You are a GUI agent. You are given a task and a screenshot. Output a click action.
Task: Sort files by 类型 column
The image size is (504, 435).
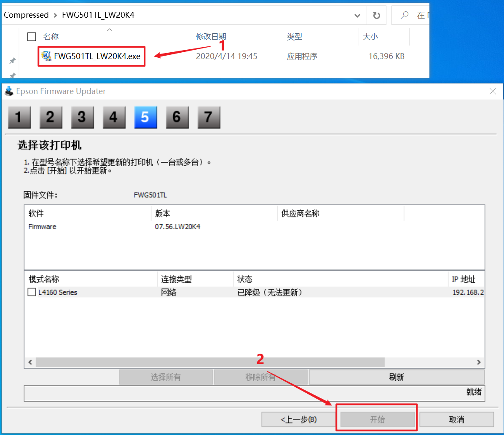[295, 36]
